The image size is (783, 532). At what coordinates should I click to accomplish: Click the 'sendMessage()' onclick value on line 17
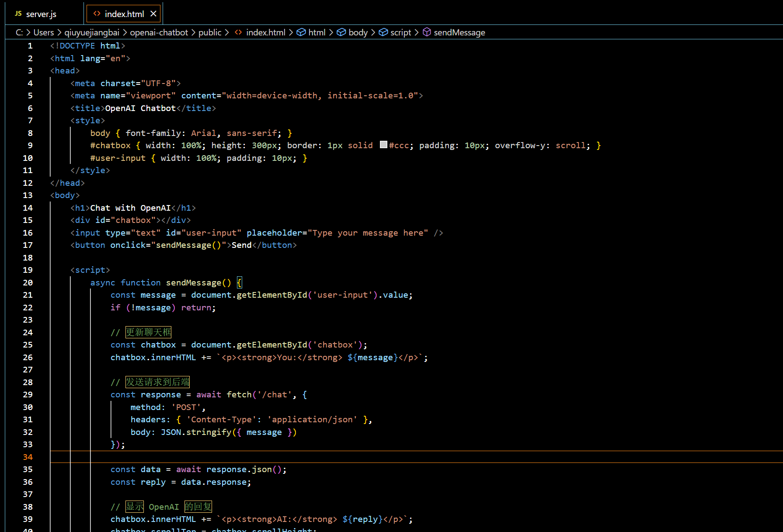188,245
